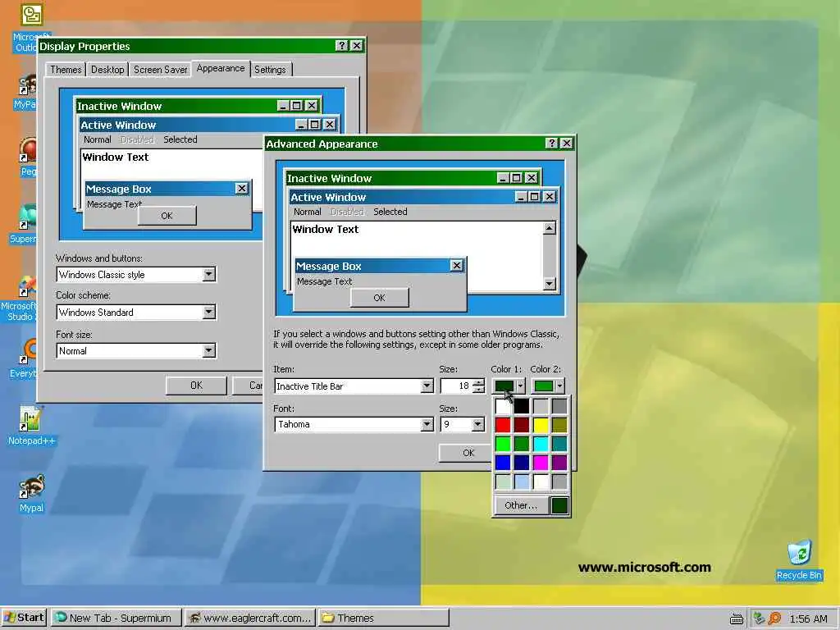840x630 pixels.
Task: Click the preview scrollbar up arrow in Advanced Appearance
Action: point(549,229)
